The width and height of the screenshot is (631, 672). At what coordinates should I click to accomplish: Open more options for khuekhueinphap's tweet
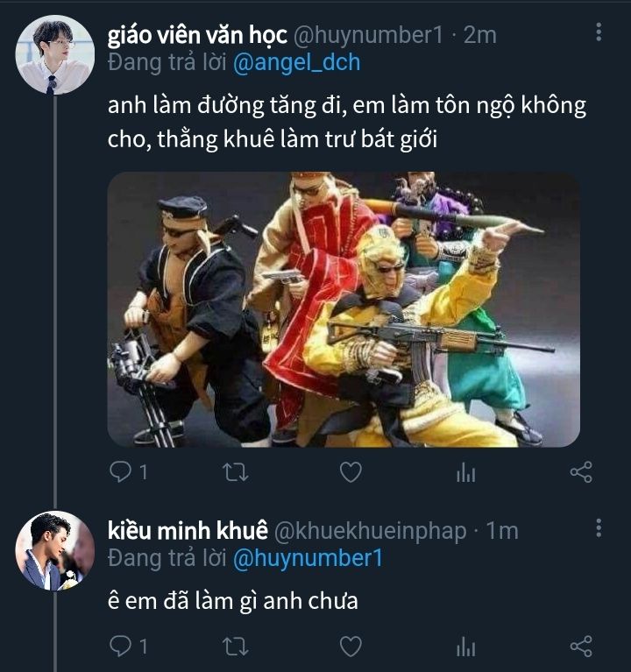tap(599, 528)
